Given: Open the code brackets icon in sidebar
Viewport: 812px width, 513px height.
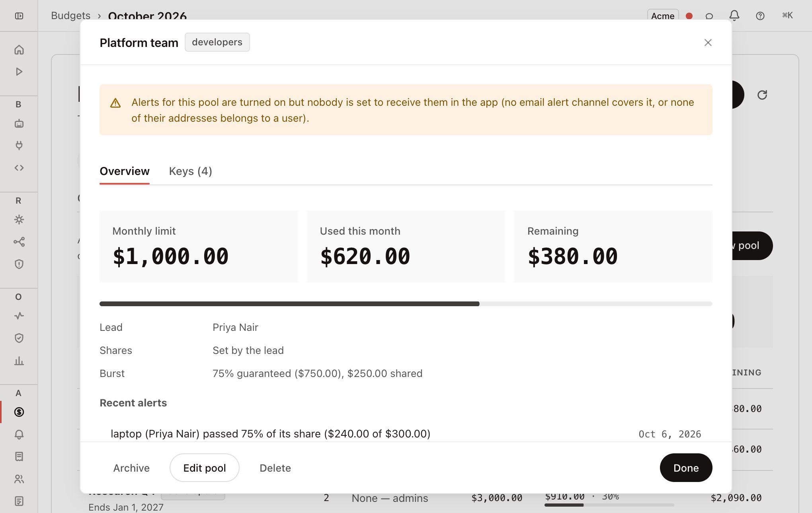Looking at the screenshot, I should tap(19, 168).
